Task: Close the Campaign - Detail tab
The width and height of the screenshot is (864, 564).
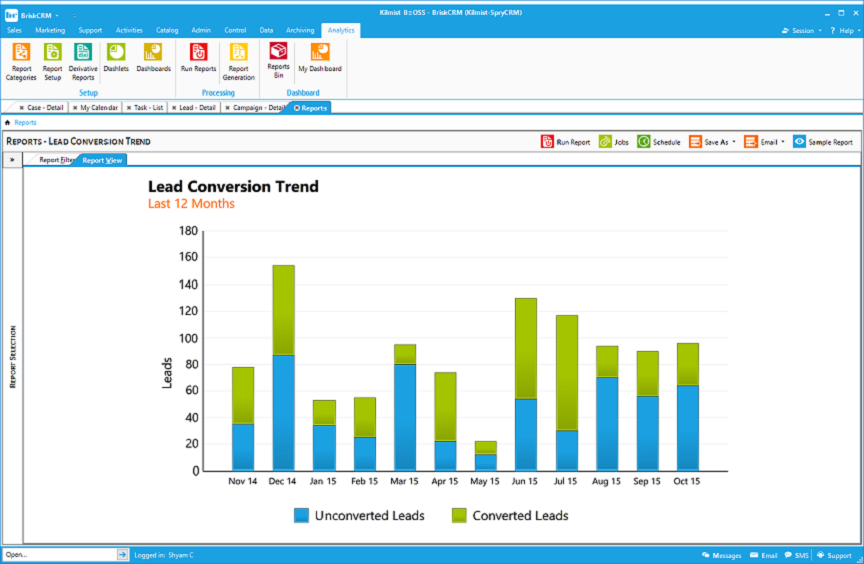Action: coord(227,108)
